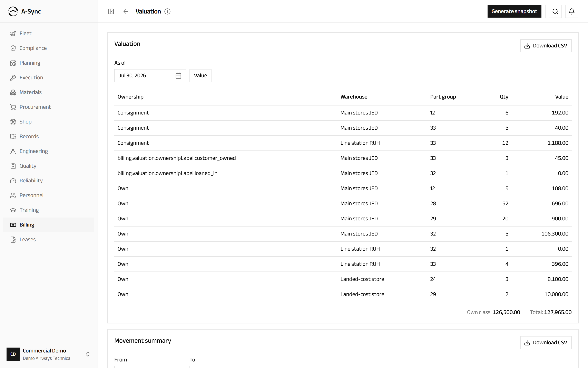This screenshot has width=588, height=368.
Task: Open Procurement menu item label
Action: 35,107
